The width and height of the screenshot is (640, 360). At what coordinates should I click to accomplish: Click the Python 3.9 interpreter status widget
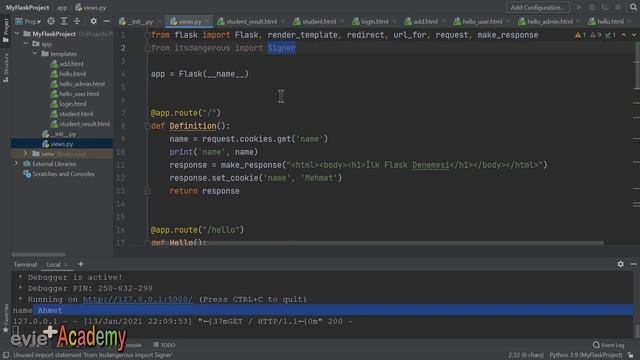[x=586, y=355]
